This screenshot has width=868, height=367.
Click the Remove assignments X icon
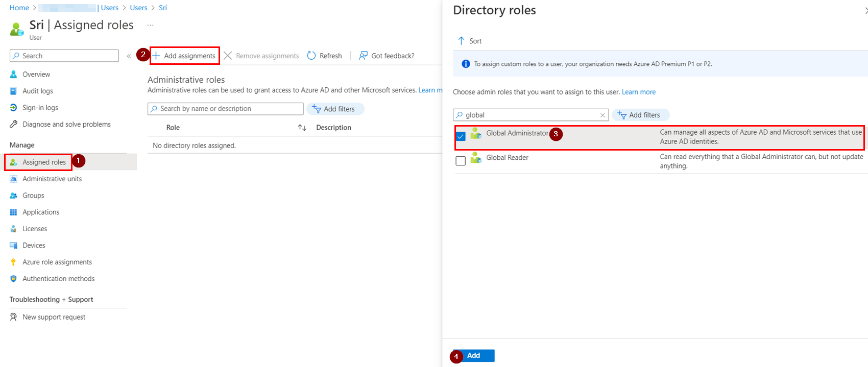[228, 56]
